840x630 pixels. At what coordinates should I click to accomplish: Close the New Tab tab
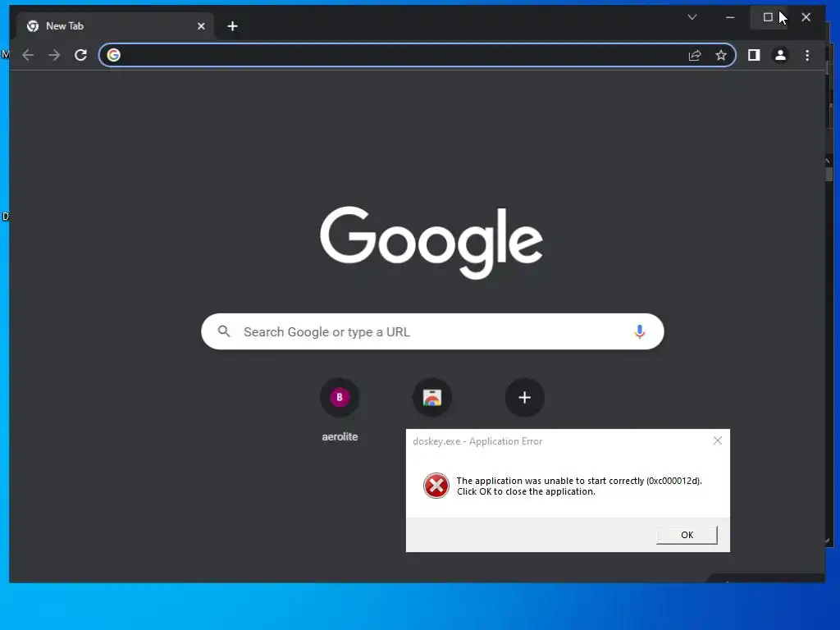point(201,26)
